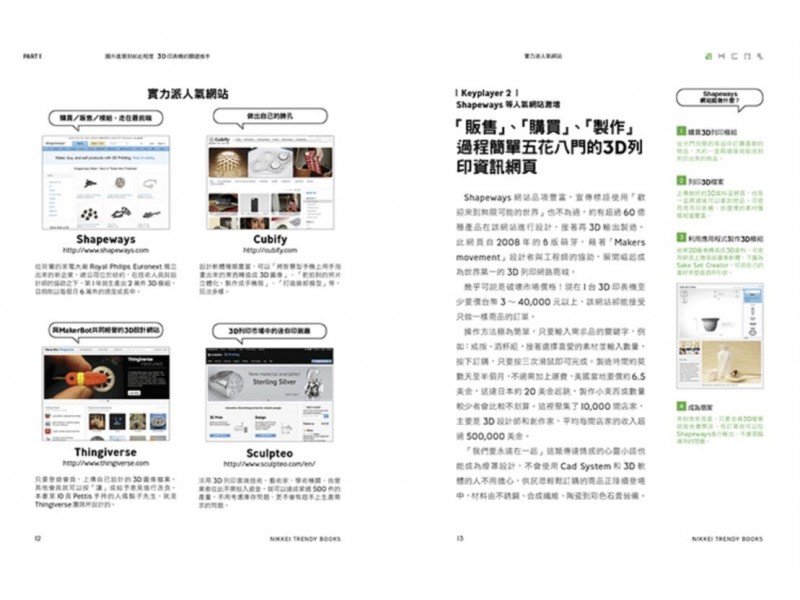800x600 pixels.
Task: Click the "Keyplayer 2" label
Action: (486, 93)
